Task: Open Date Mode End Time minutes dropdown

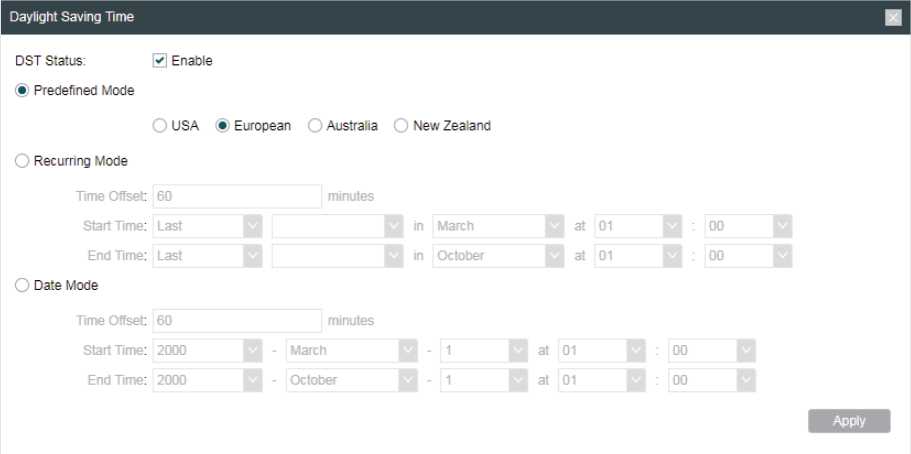Action: [x=712, y=381]
